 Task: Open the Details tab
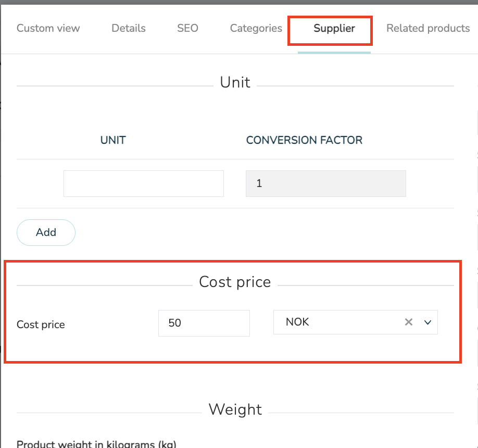pos(129,28)
